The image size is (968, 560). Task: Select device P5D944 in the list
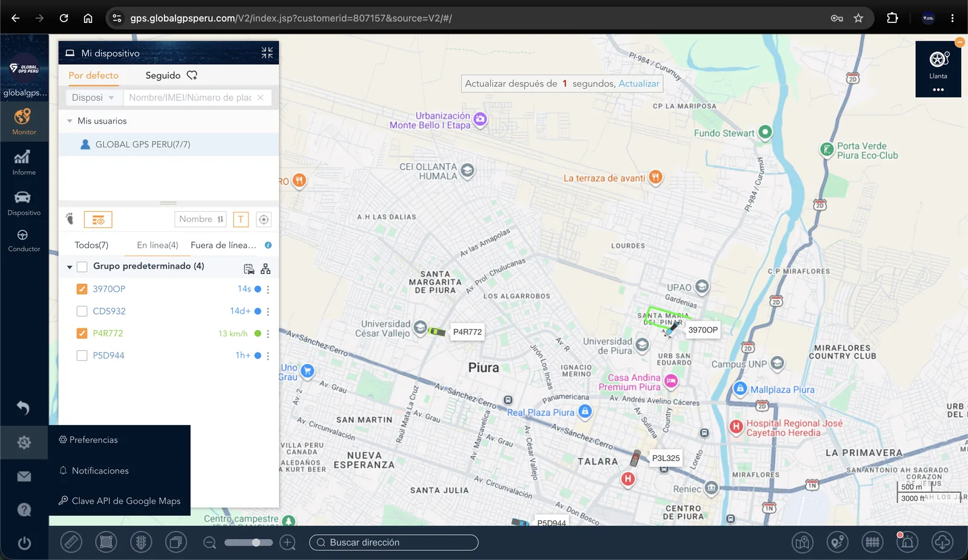[x=108, y=356]
